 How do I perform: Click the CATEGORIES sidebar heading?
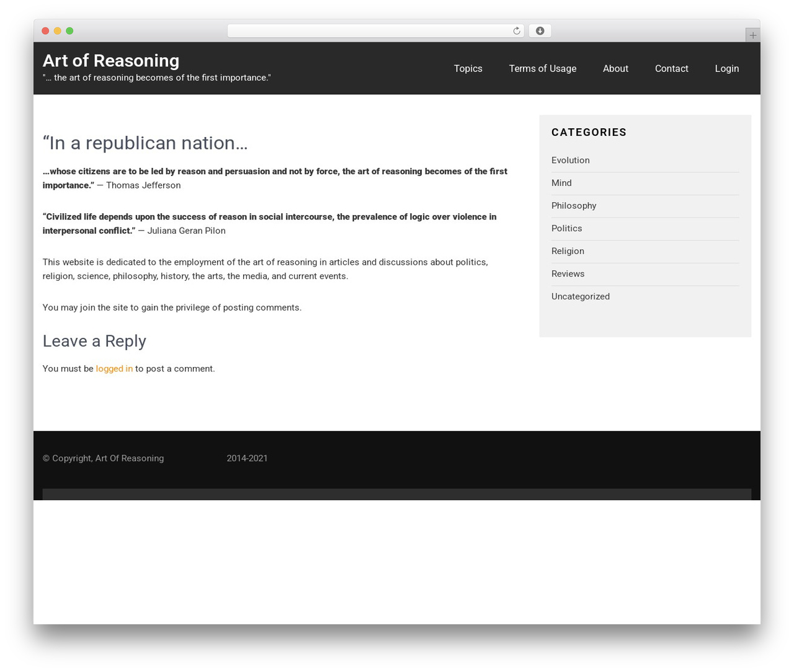589,132
